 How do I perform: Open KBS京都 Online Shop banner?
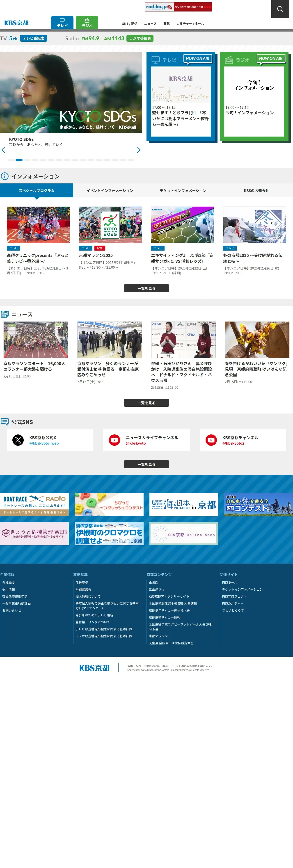click(x=184, y=534)
